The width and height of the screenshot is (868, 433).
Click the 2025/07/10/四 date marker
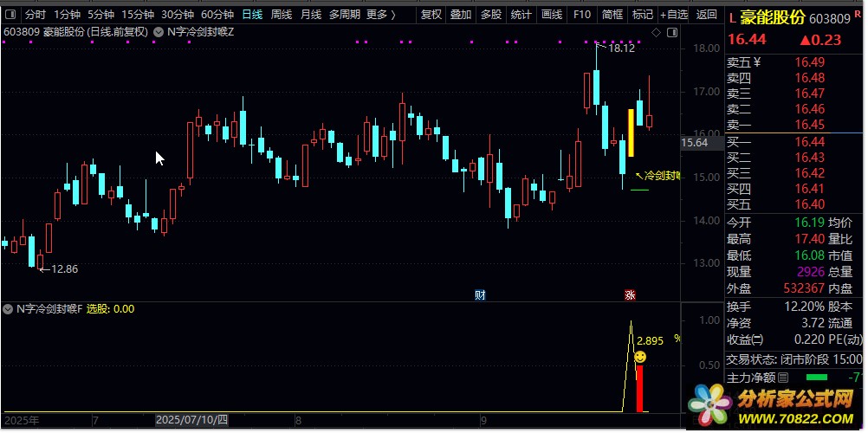click(x=191, y=420)
